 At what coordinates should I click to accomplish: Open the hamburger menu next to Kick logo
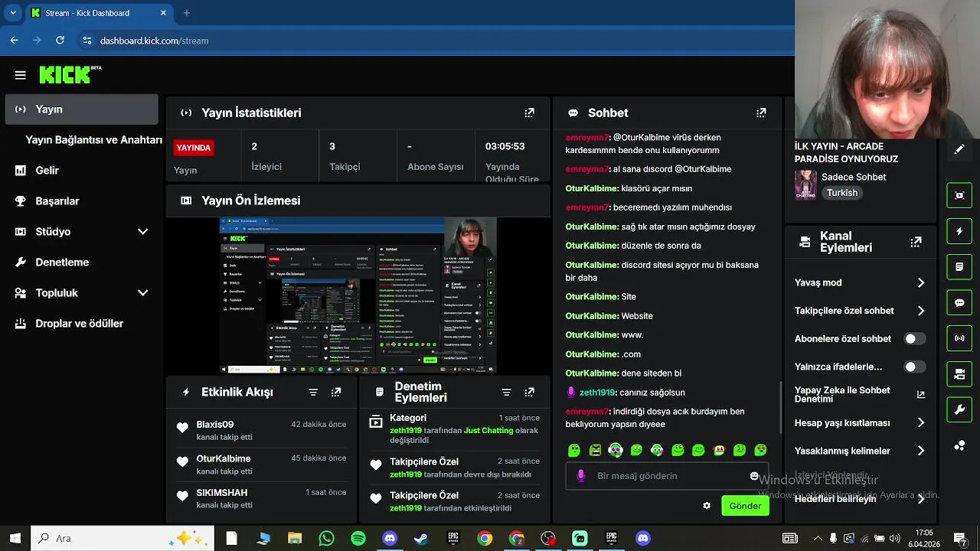pyautogui.click(x=21, y=75)
